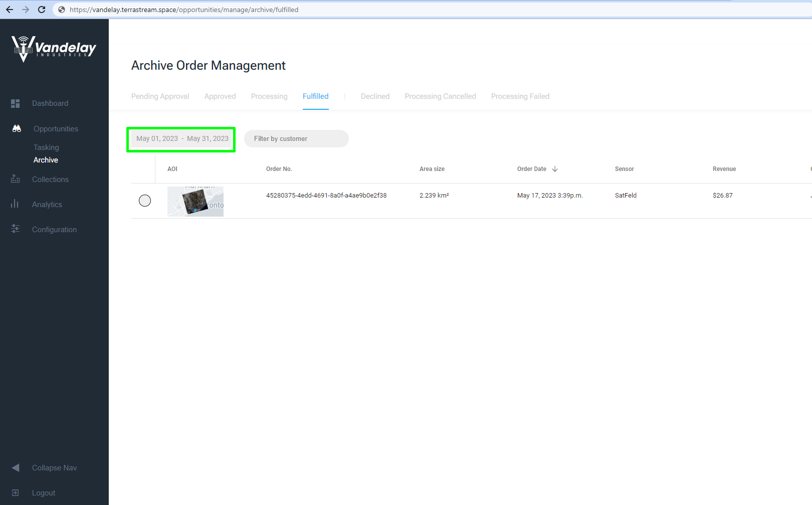812x505 pixels.
Task: Click the Revenue column header
Action: click(x=724, y=169)
